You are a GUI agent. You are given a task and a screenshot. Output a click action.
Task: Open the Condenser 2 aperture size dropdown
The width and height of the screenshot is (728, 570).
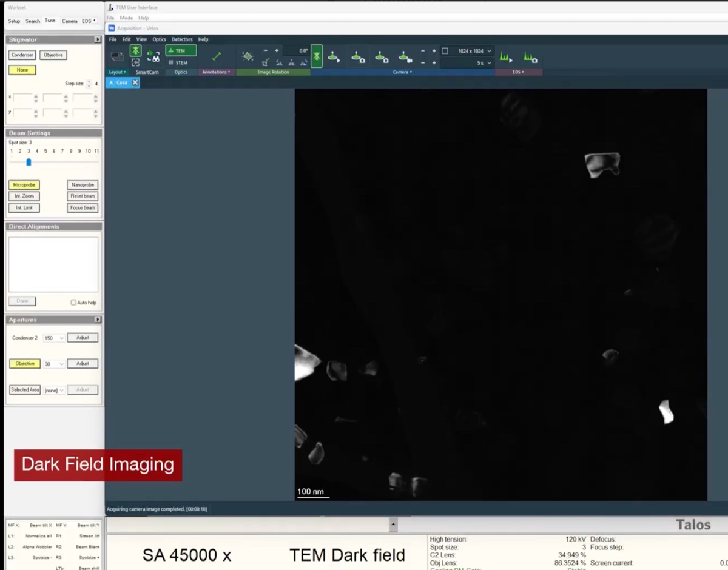pyautogui.click(x=53, y=338)
